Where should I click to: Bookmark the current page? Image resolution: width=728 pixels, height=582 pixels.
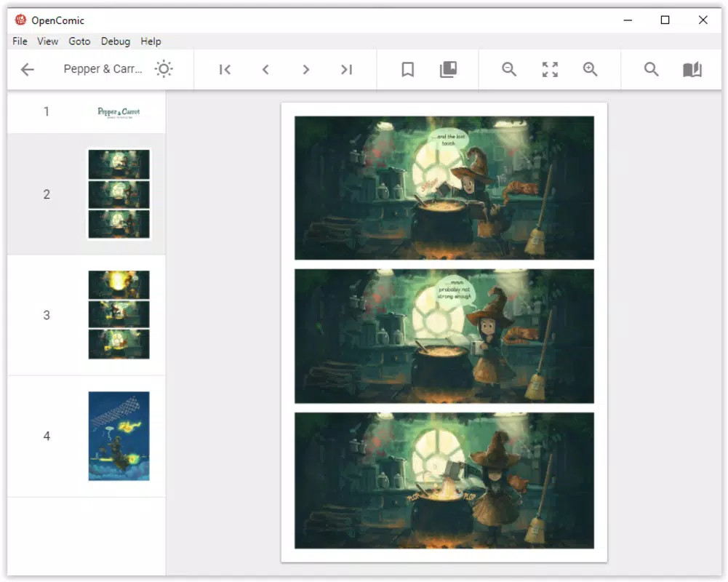pos(408,70)
